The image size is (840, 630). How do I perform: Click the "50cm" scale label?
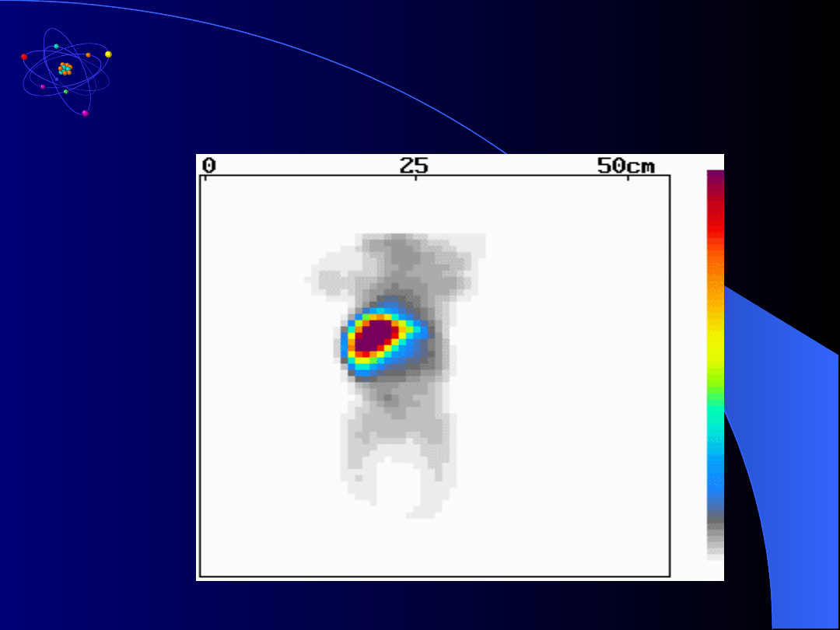(x=626, y=165)
